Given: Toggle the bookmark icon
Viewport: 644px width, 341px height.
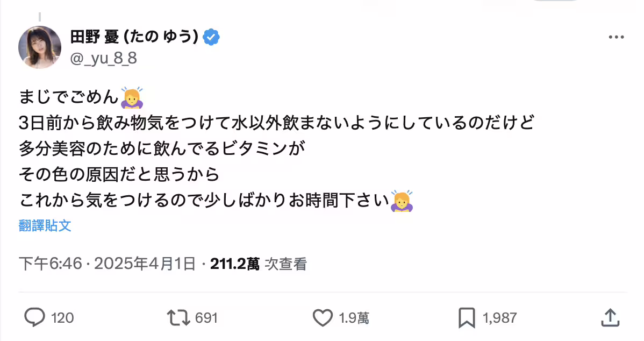Looking at the screenshot, I should click(467, 318).
